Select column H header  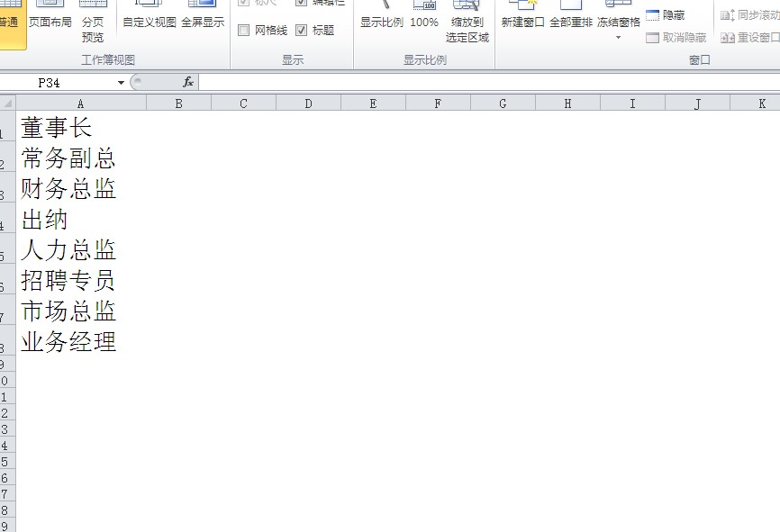(567, 104)
